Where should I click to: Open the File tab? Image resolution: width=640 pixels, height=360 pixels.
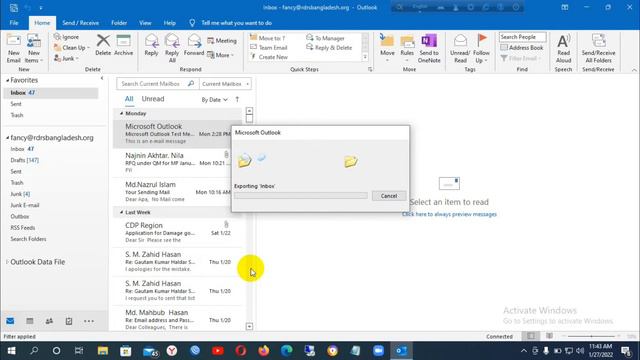coord(14,23)
